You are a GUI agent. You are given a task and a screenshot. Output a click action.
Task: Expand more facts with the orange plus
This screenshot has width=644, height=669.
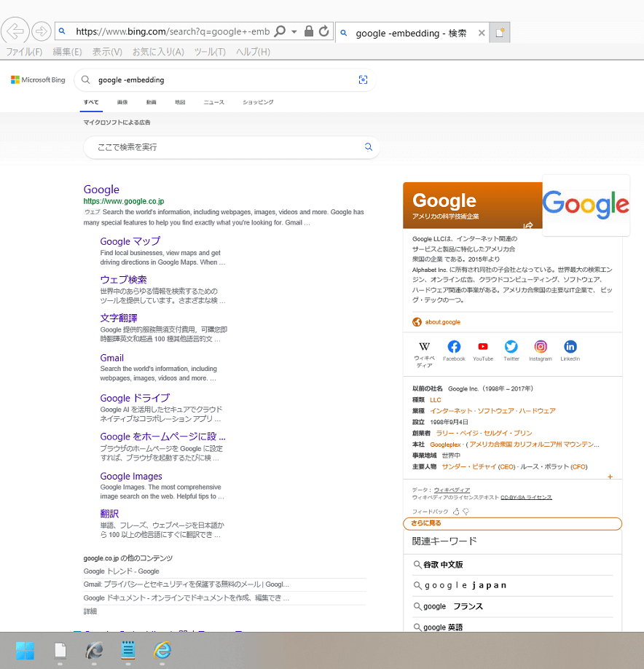[610, 477]
